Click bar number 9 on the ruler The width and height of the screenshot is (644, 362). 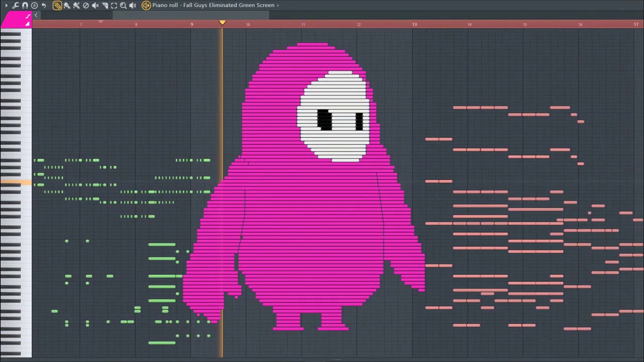pyautogui.click(x=192, y=24)
